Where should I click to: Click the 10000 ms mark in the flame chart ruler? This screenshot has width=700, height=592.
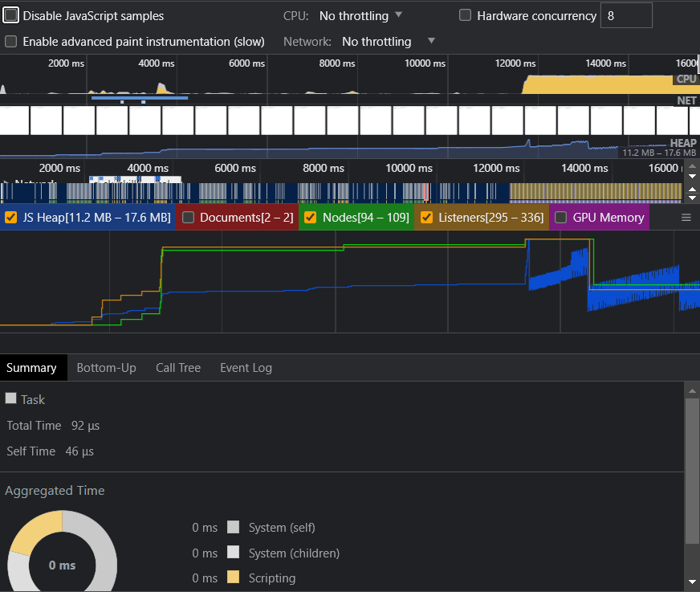click(x=409, y=168)
